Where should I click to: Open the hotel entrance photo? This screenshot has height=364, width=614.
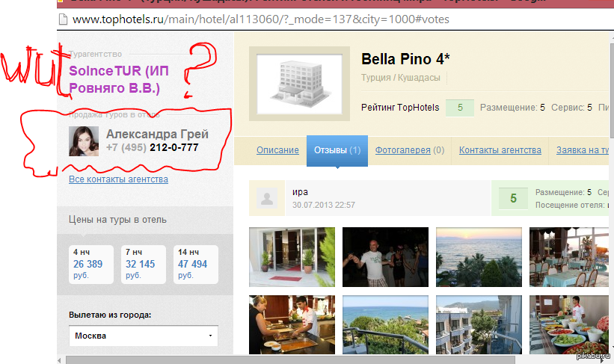click(x=292, y=257)
